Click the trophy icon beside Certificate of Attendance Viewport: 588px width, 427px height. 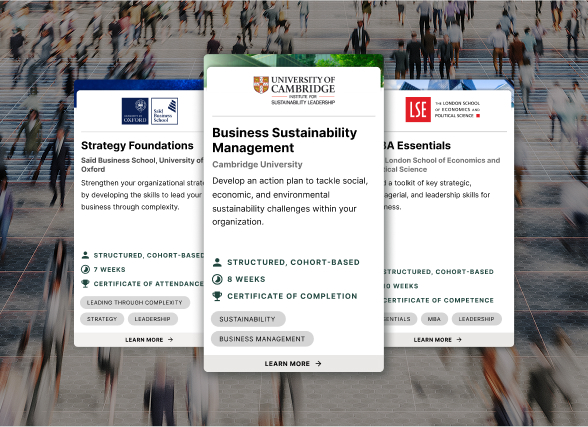pyautogui.click(x=85, y=283)
